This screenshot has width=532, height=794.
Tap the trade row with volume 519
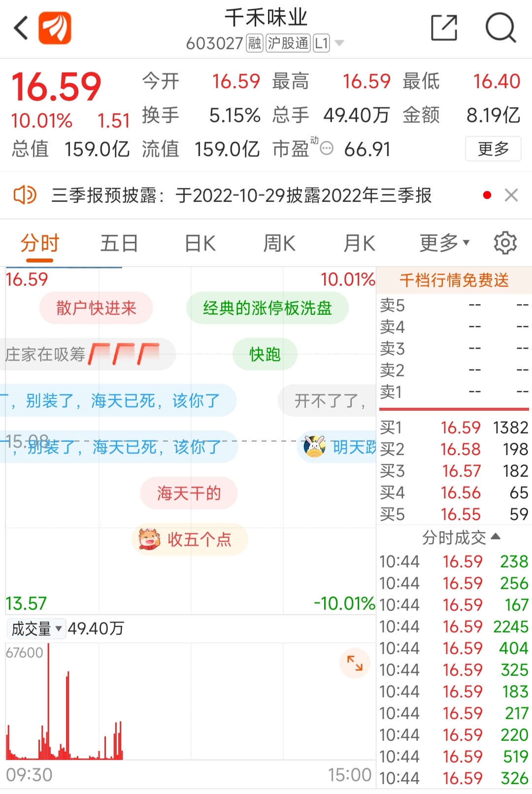(454, 757)
